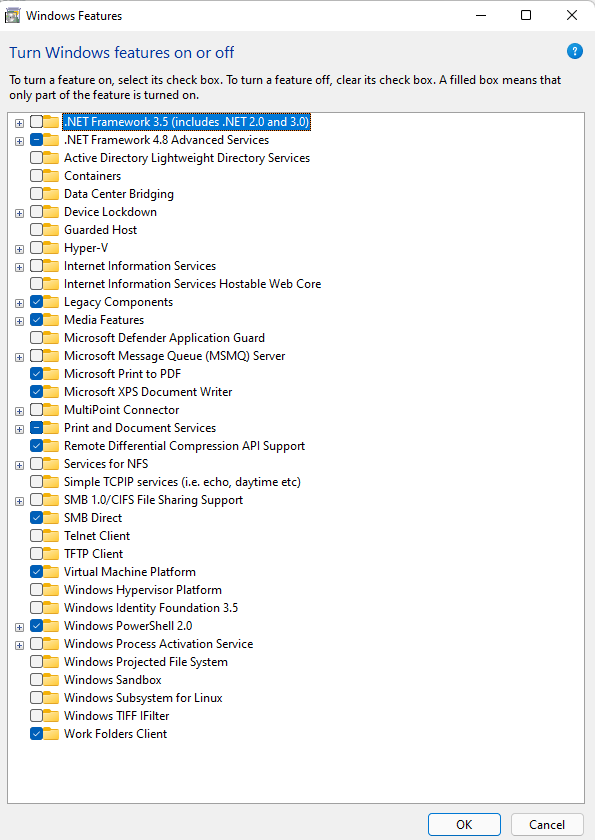Click the Windows Features title bar icon
The image size is (595, 840).
(x=12, y=16)
